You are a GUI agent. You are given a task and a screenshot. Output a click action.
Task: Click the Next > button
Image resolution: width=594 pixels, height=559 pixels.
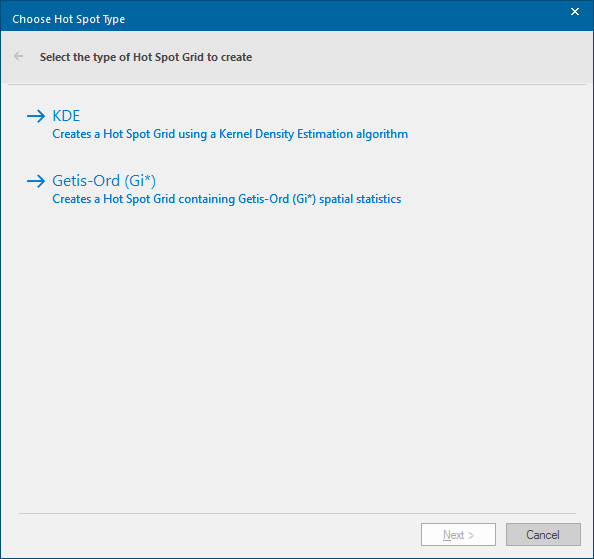458,534
